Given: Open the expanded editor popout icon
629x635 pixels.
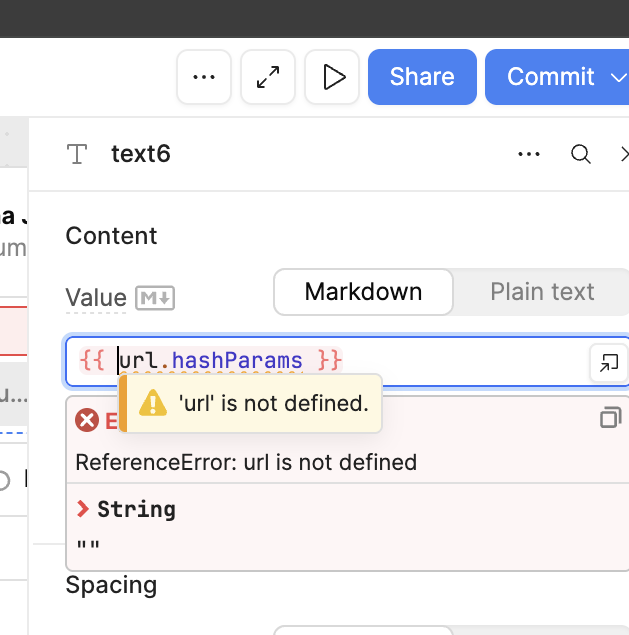Looking at the screenshot, I should (x=608, y=363).
